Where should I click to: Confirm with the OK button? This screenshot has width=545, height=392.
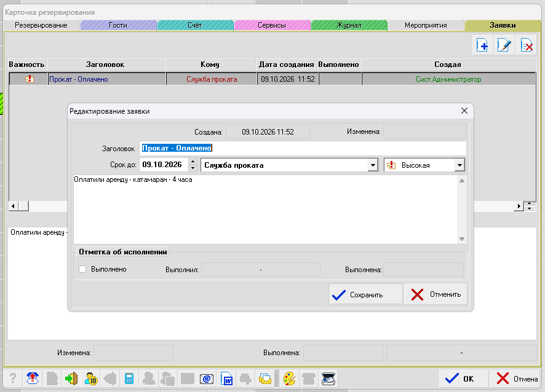[x=464, y=378]
